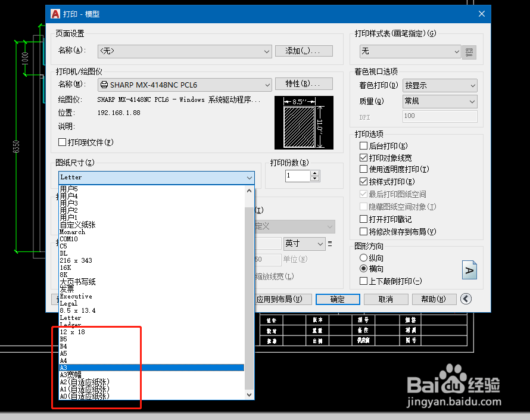The height and width of the screenshot is (420, 530).
Task: Open the page setup name dropdown
Action: [x=185, y=51]
